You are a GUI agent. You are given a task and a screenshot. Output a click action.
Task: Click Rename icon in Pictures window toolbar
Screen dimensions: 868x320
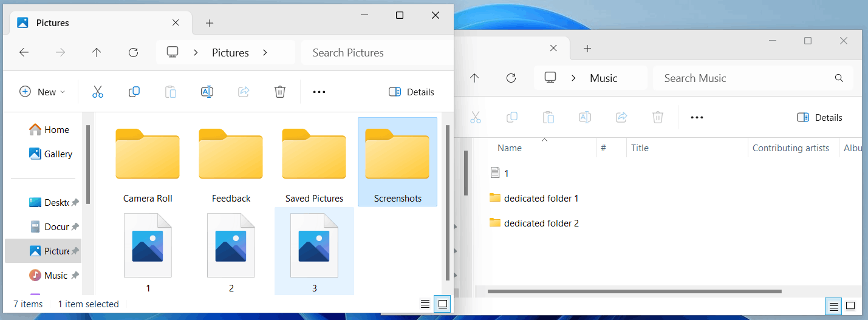[207, 92]
